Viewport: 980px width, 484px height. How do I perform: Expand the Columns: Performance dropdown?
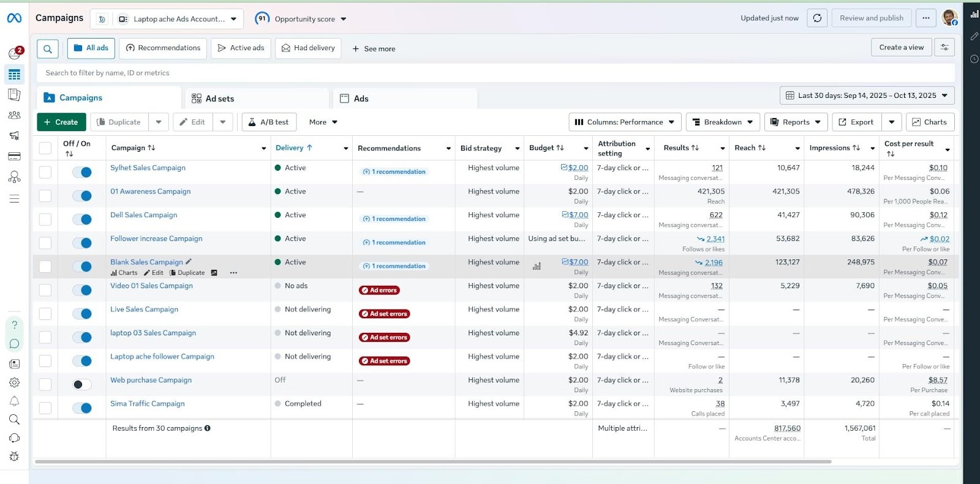[625, 122]
